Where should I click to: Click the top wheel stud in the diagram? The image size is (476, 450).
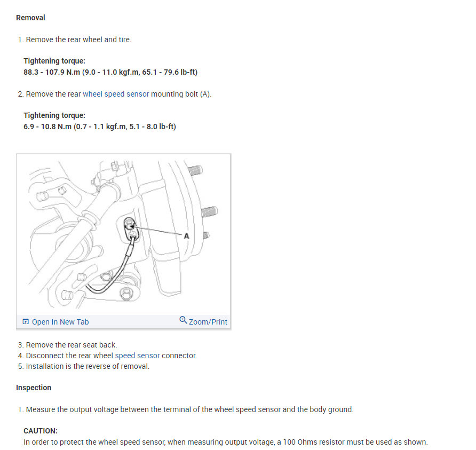point(195,170)
